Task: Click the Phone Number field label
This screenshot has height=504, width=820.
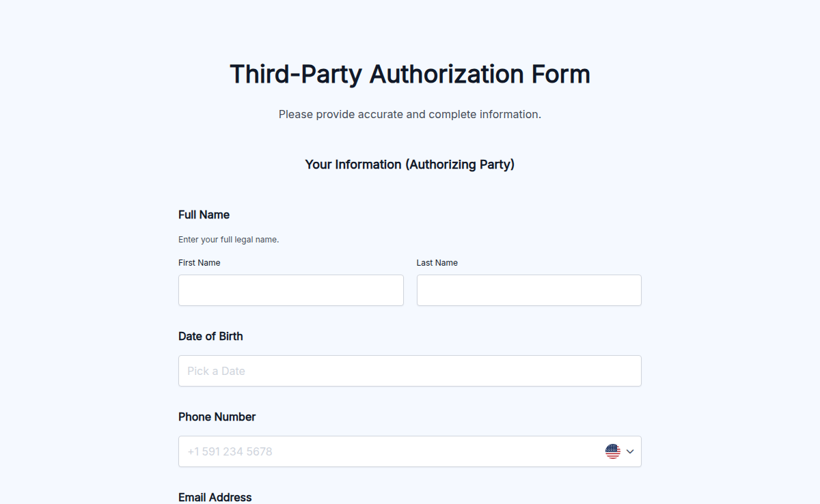Action: tap(217, 417)
